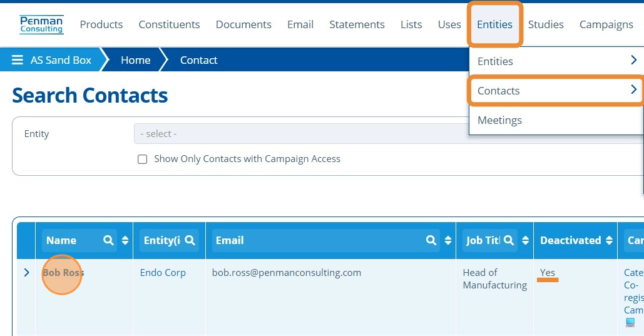Click the search icon in Name column
The width and height of the screenshot is (644, 336).
coord(108,240)
